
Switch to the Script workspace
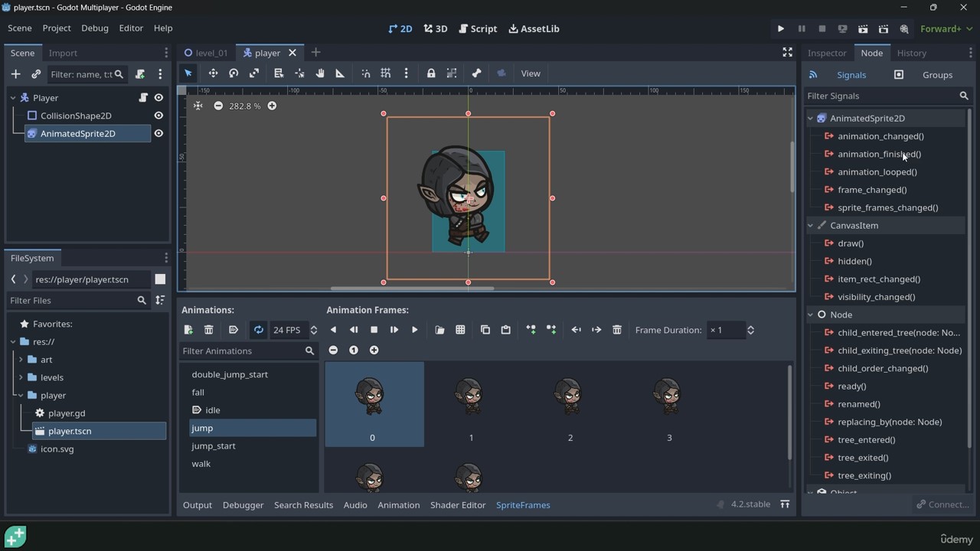click(x=478, y=28)
